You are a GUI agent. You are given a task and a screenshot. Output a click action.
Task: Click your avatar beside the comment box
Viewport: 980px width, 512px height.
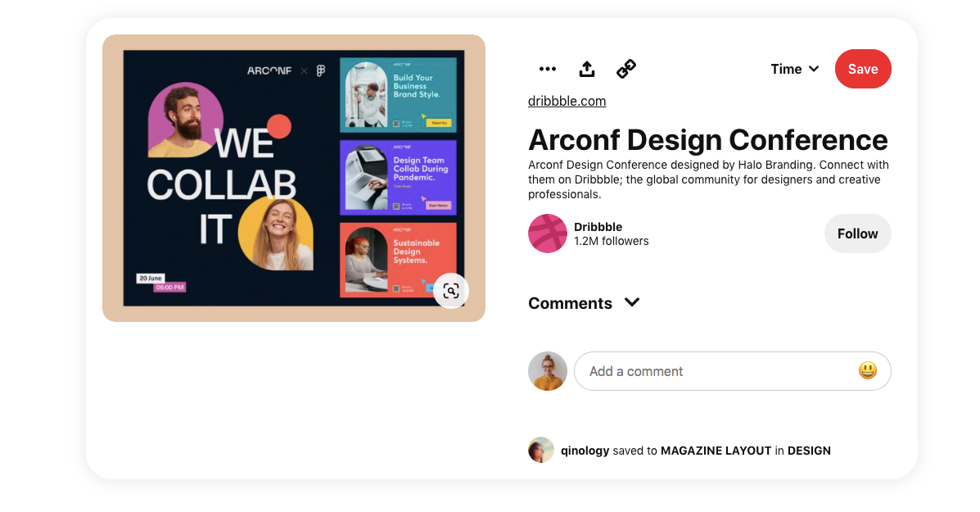(x=547, y=371)
